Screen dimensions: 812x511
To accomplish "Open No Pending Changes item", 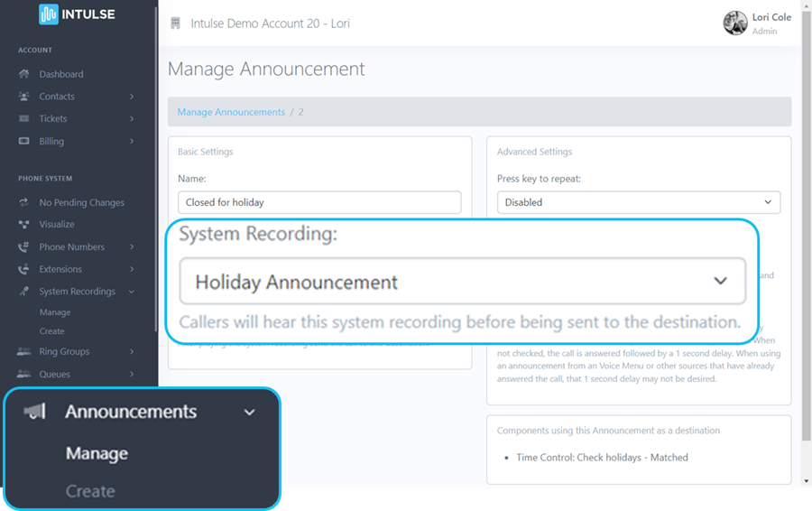I will 81,202.
